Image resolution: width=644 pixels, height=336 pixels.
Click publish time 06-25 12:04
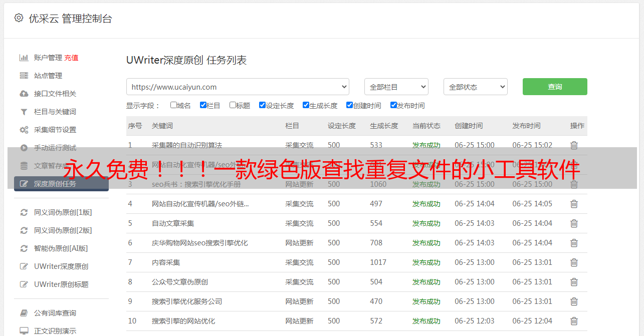(532, 321)
